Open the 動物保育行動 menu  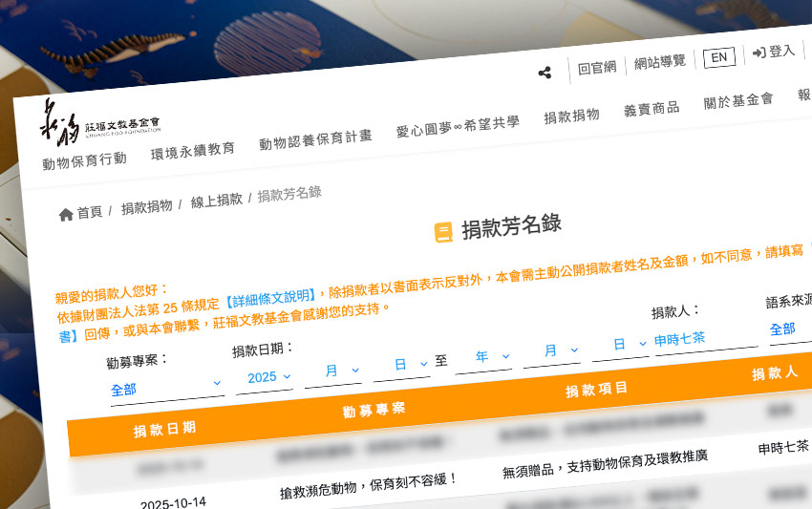click(x=84, y=160)
